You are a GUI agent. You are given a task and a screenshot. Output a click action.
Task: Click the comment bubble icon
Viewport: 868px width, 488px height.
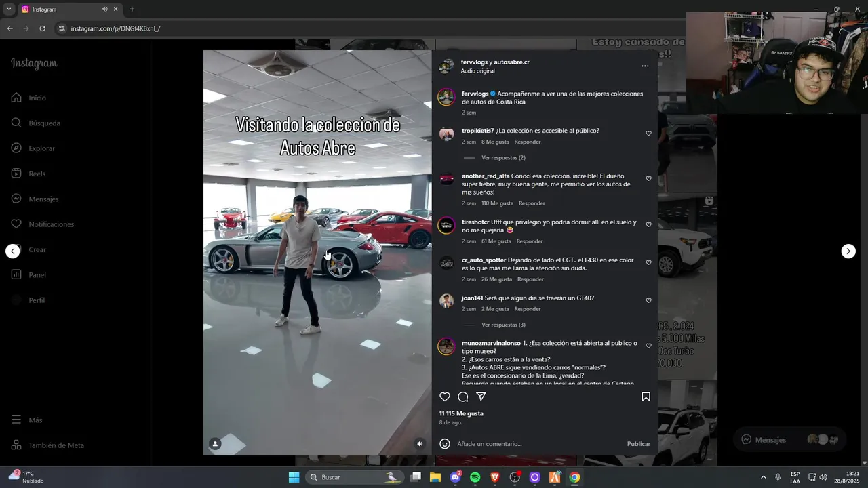pyautogui.click(x=463, y=396)
